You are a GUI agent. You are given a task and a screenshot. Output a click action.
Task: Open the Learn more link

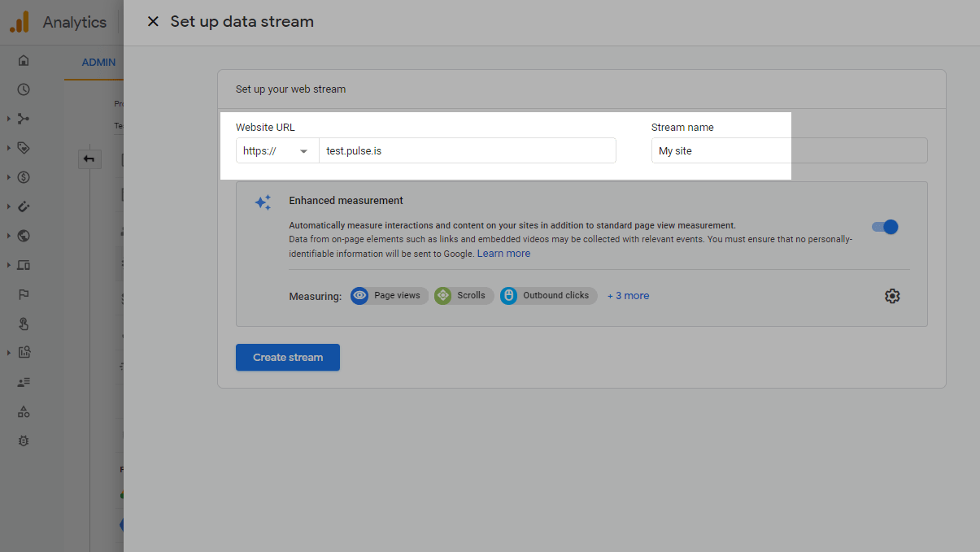coord(503,254)
